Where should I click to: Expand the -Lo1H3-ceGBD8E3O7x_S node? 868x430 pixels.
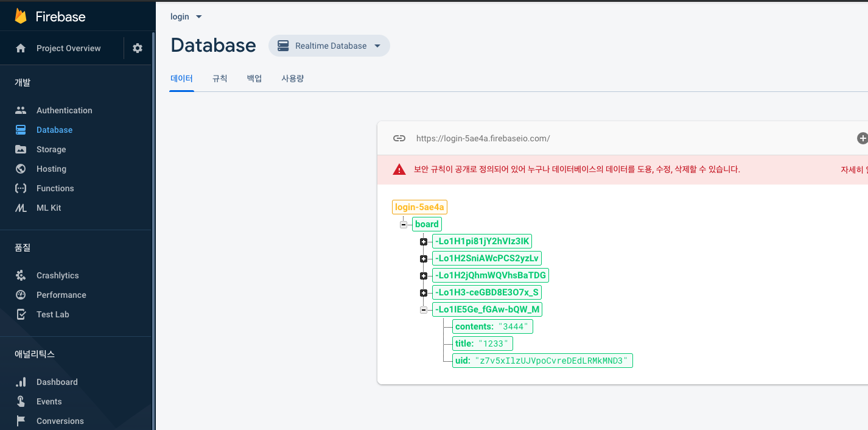point(423,293)
